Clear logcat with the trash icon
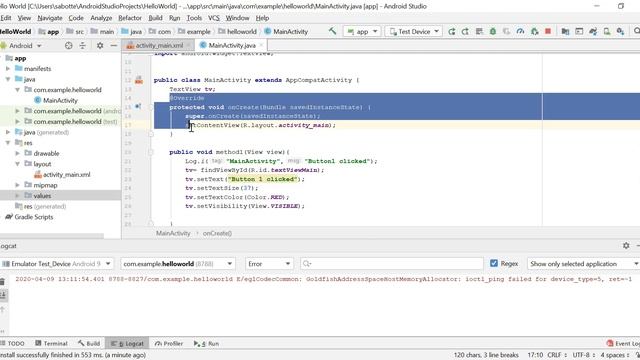Image resolution: width=640 pixels, height=360 pixels. click(x=2, y=281)
